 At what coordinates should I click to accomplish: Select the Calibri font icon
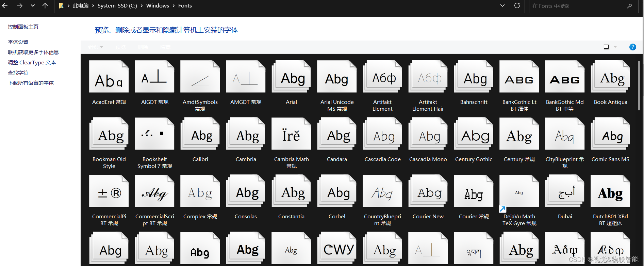[200, 134]
